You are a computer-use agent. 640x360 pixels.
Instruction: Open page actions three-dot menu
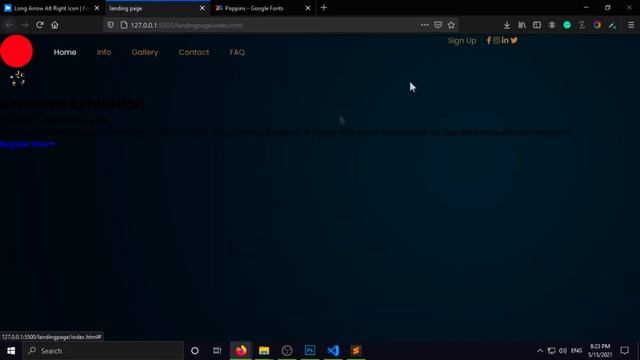(x=424, y=25)
